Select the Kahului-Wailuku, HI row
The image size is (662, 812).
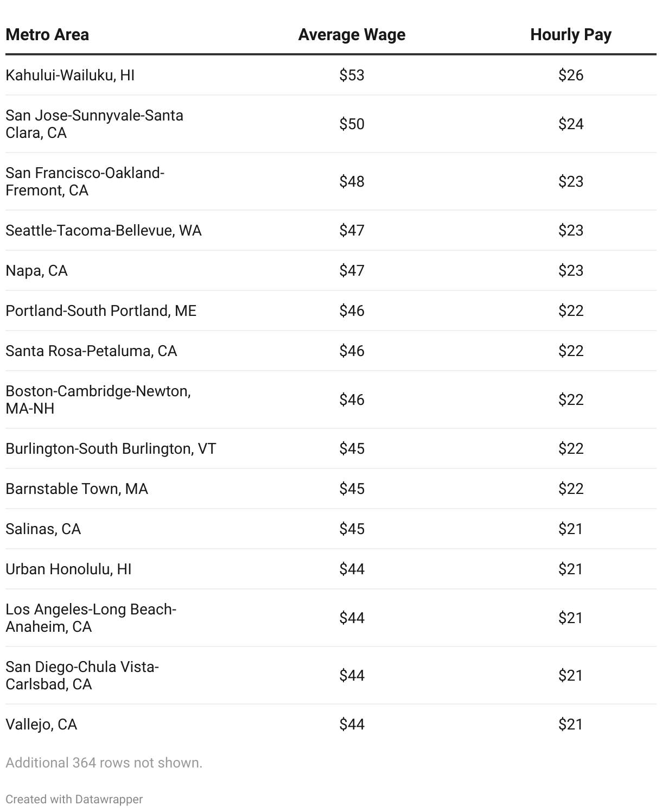70,75
